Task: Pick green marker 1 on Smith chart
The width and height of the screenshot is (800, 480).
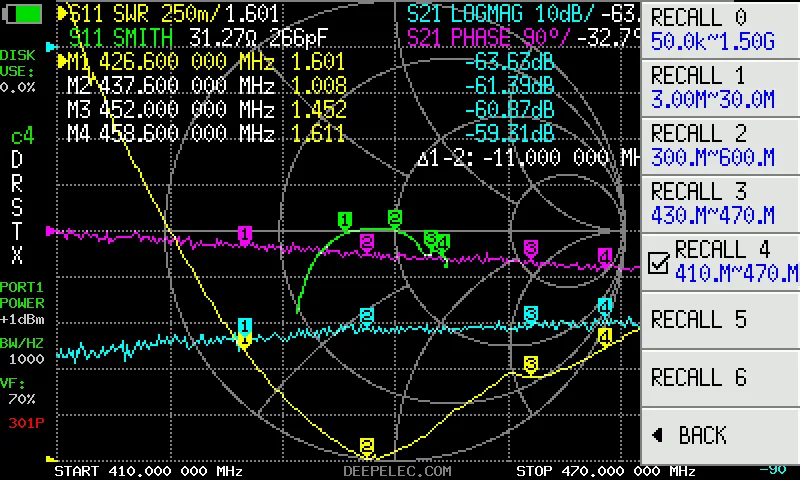Action: 345,220
